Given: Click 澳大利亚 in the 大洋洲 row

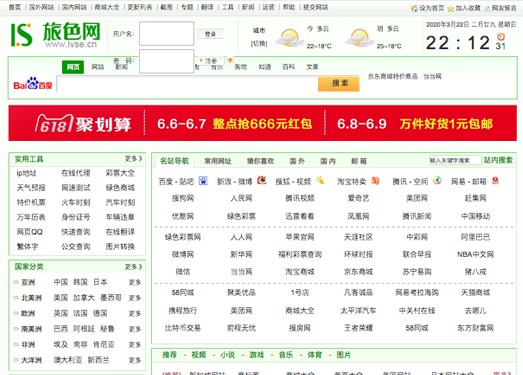Looking at the screenshot, I should (68, 360).
